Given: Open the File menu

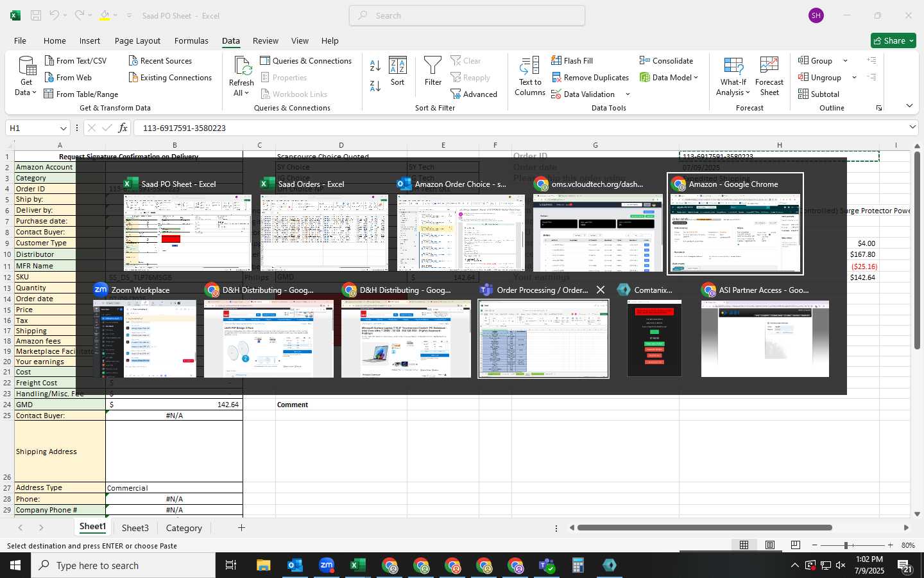Looking at the screenshot, I should click(x=20, y=40).
